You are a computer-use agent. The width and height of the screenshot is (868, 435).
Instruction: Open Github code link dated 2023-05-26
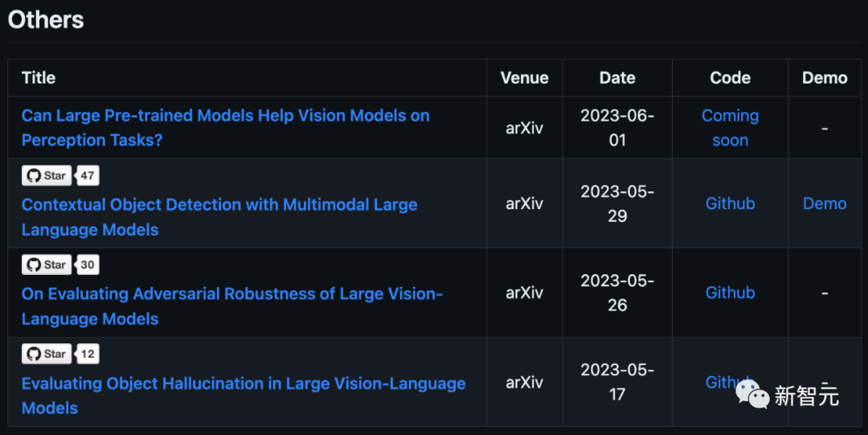click(x=730, y=293)
